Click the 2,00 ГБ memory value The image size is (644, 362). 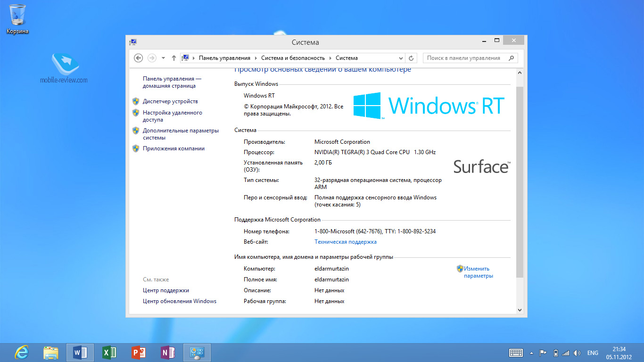tap(323, 163)
